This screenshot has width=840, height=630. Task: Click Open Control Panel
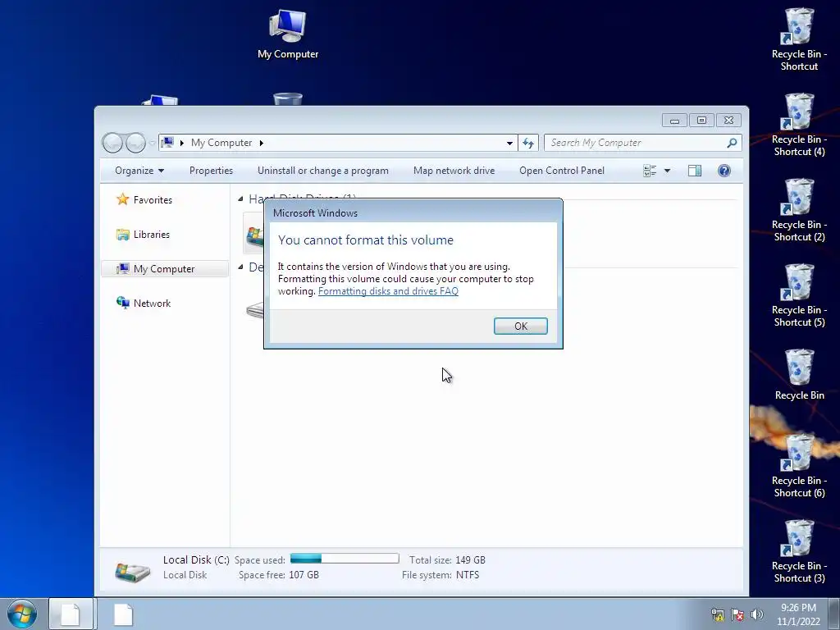point(561,171)
